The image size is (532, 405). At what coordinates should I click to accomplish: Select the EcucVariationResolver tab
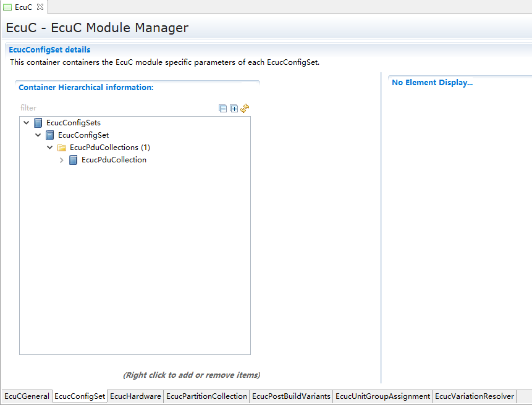click(474, 396)
